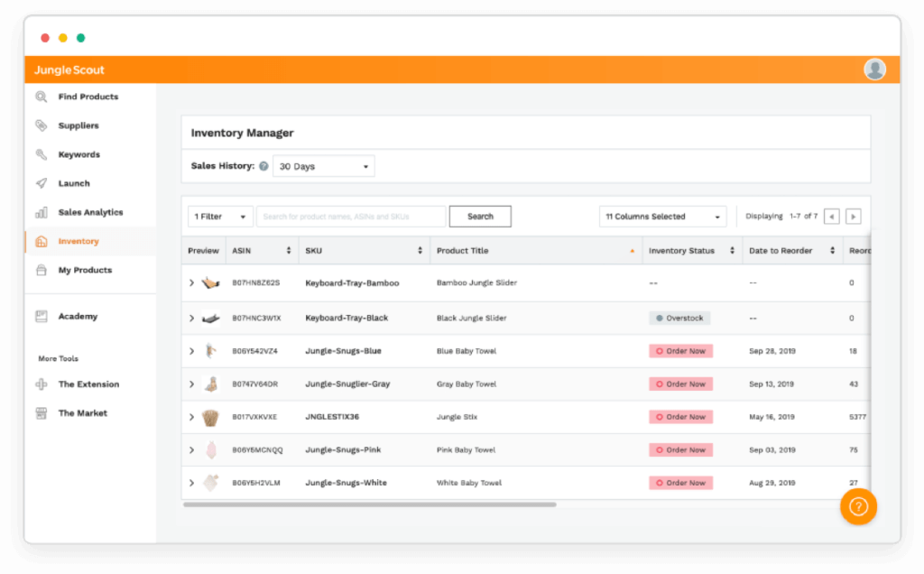Open the orange help question-mark bubble
Viewport: 924px width, 574px height.
click(858, 506)
